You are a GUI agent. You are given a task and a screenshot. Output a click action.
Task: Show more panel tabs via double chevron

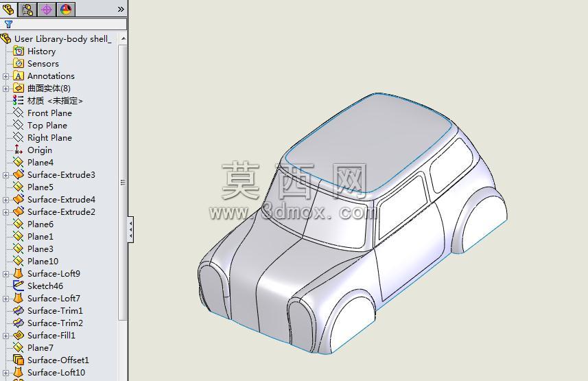(121, 9)
